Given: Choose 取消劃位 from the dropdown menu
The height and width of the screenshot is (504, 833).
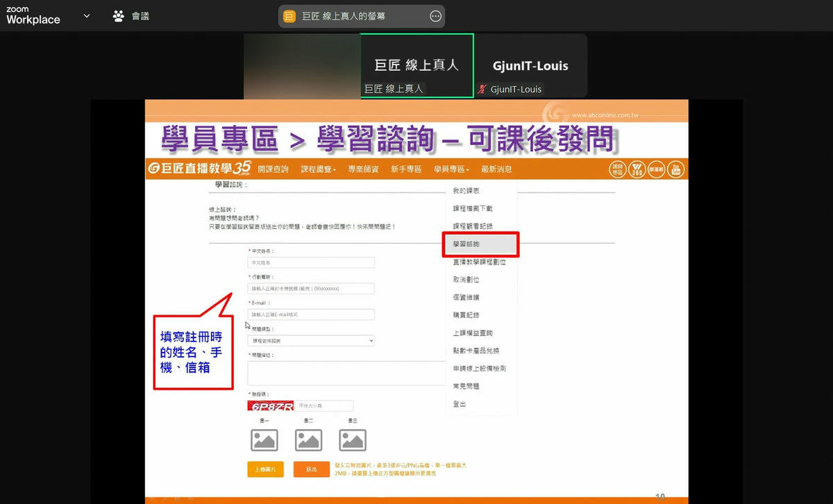Looking at the screenshot, I should point(466,280).
